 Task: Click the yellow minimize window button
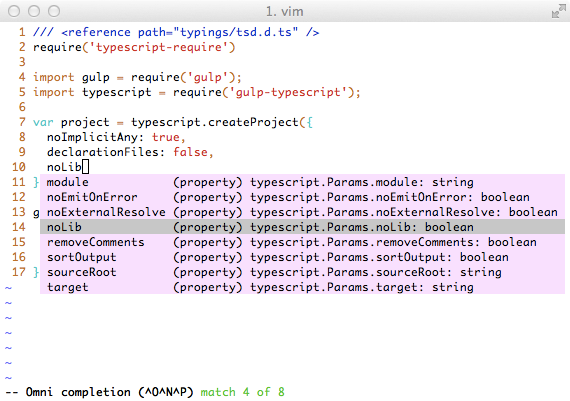34,11
